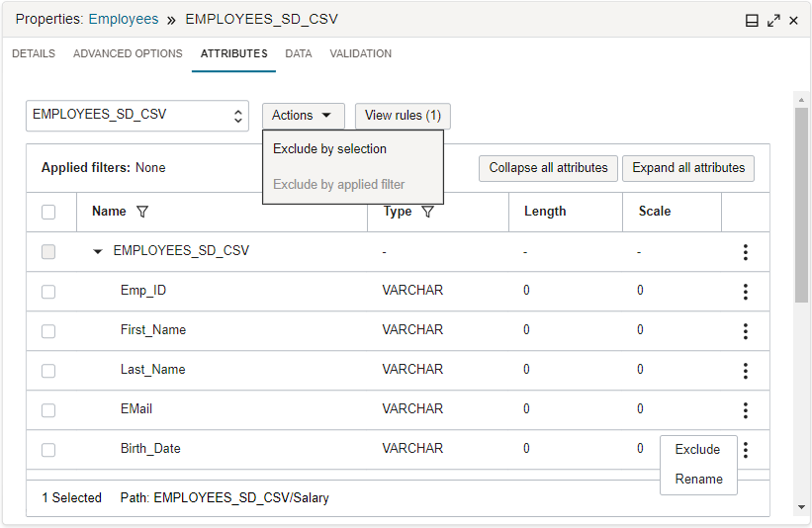
Task: Open three-dot menu for Emp_ID row
Action: coord(746,292)
